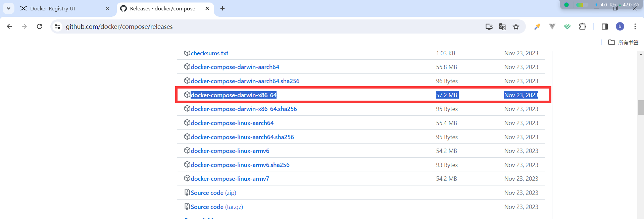The image size is (644, 219).
Task: Click package icon beside docker-compose-linux-armv7
Action: pyautogui.click(x=187, y=178)
